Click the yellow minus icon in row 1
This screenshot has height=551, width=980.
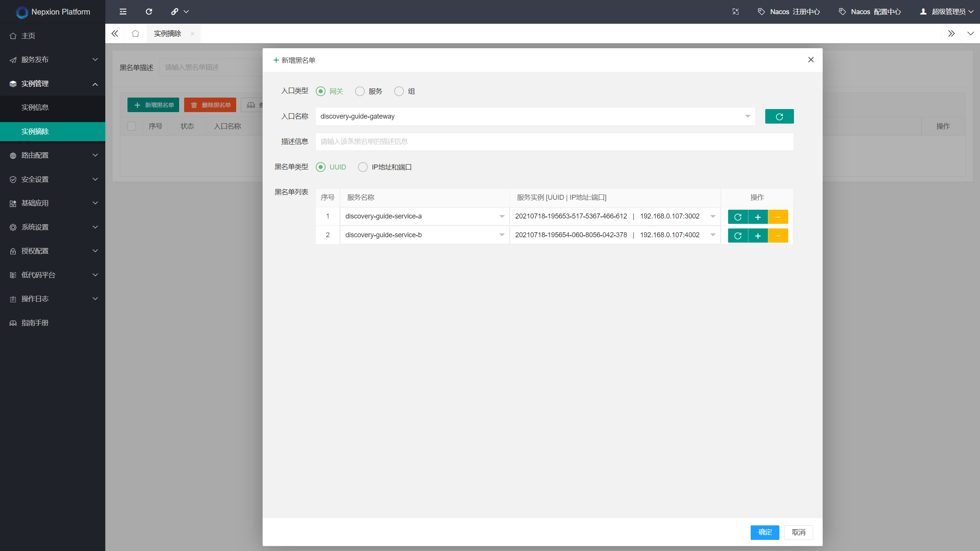tap(778, 217)
